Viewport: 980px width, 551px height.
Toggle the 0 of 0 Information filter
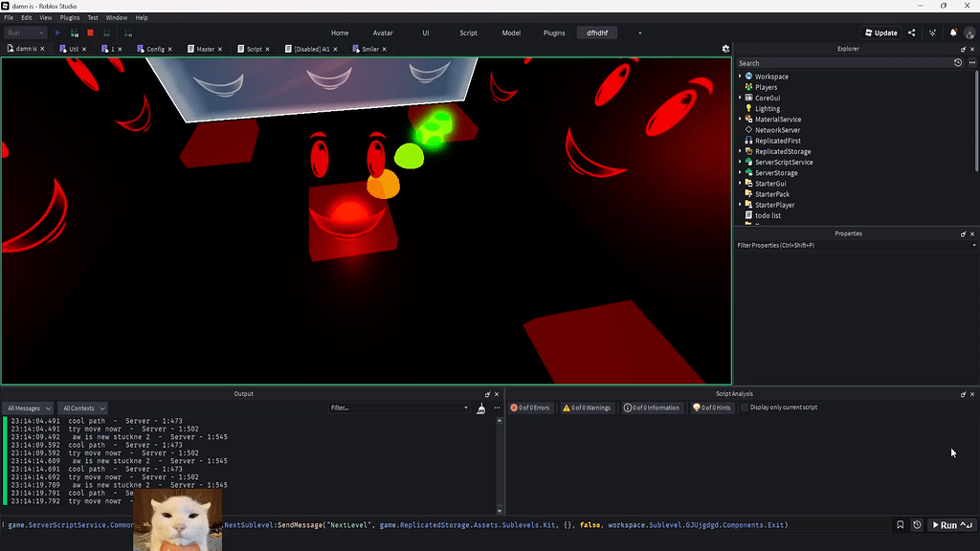pyautogui.click(x=651, y=408)
